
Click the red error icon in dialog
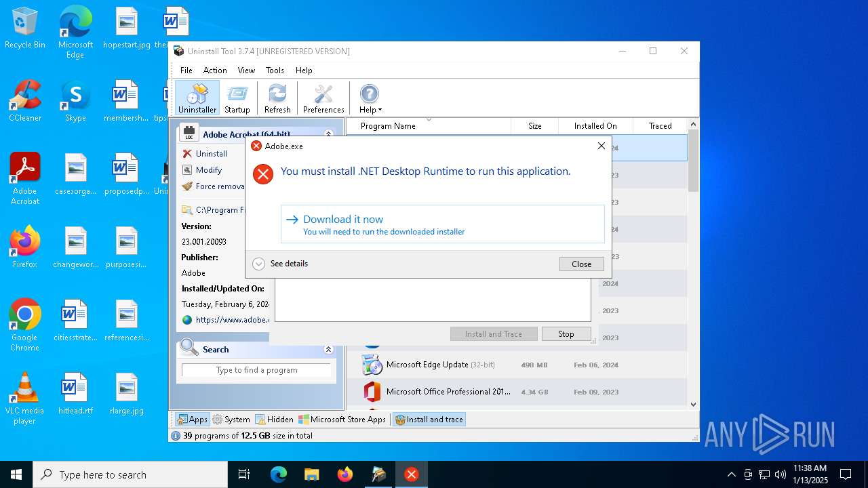click(x=262, y=174)
